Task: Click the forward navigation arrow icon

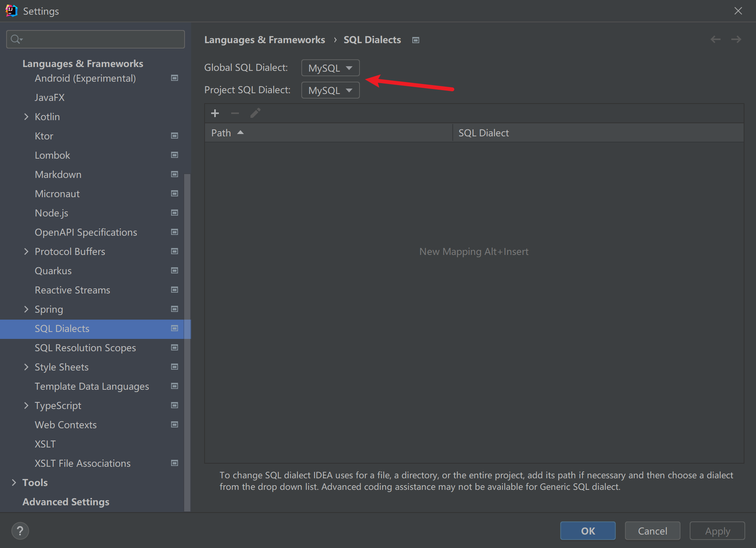Action: tap(736, 39)
